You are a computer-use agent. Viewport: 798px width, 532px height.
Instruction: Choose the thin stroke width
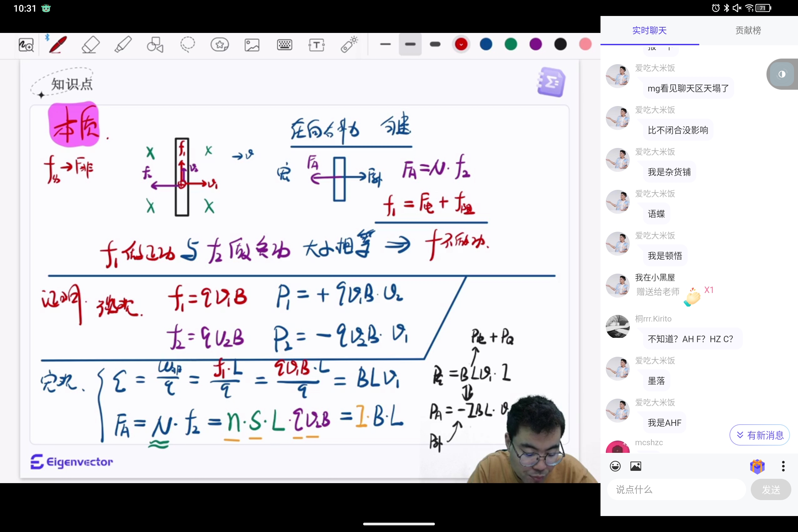pos(385,44)
